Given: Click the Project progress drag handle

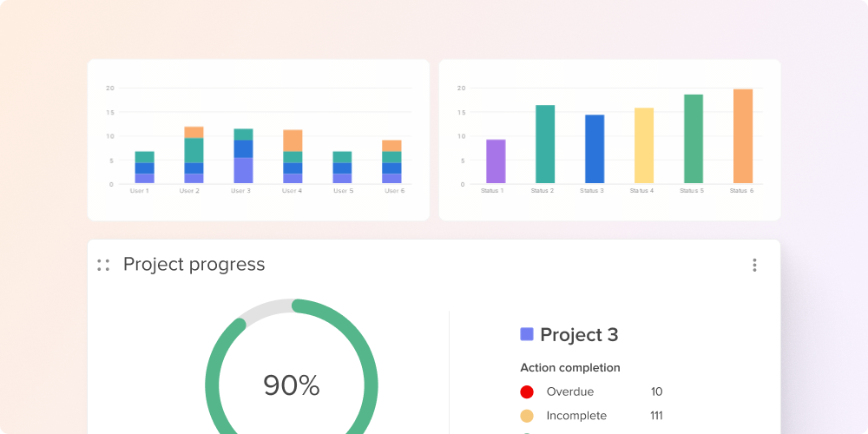Looking at the screenshot, I should [x=103, y=265].
